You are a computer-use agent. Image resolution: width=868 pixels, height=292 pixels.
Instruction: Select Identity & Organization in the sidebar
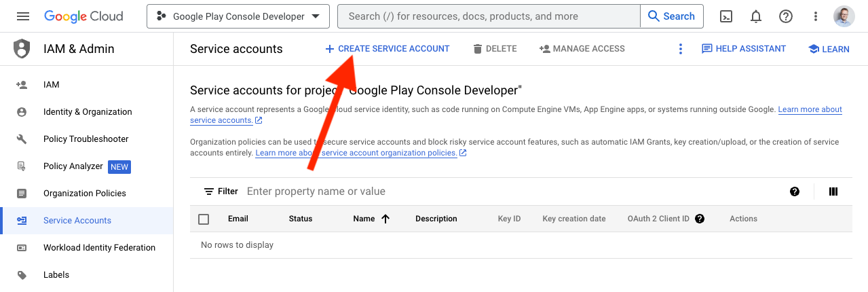(87, 112)
